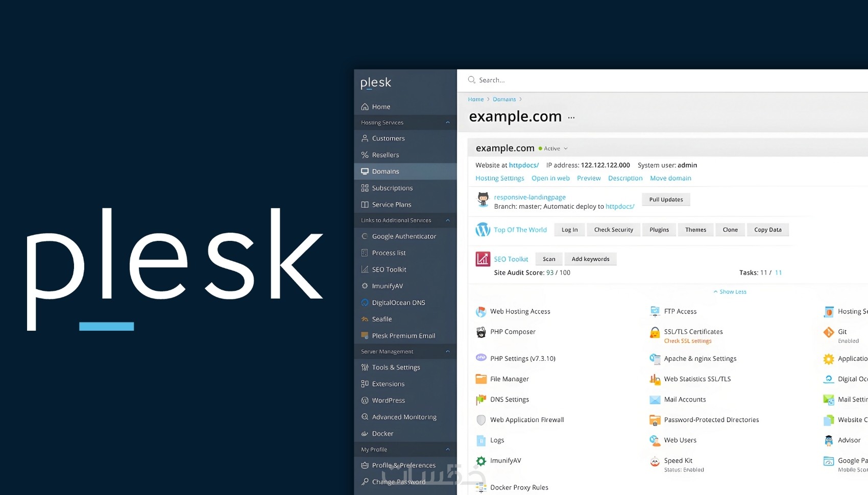868x495 pixels.
Task: Open the Speed Kit icon
Action: 655,461
